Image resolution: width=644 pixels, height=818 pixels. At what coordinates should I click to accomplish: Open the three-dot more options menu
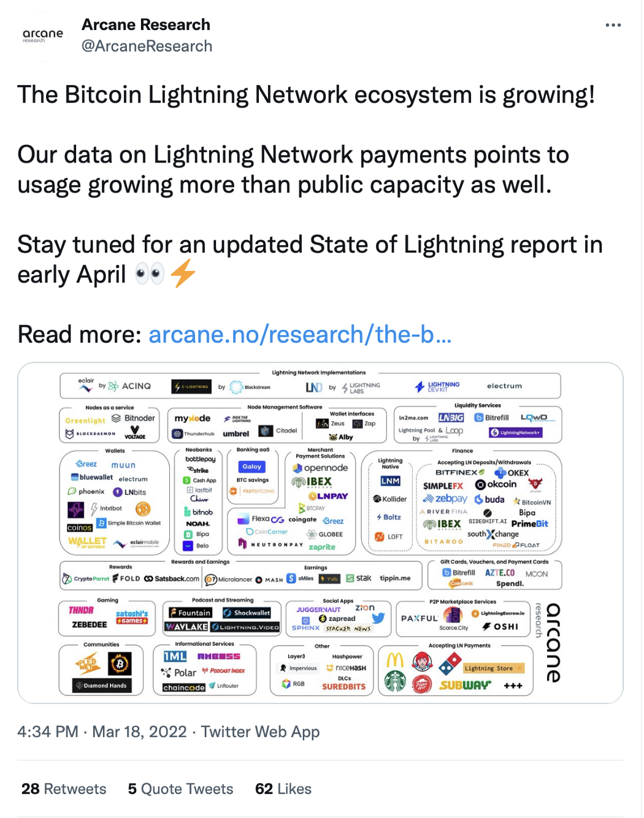[x=613, y=25]
